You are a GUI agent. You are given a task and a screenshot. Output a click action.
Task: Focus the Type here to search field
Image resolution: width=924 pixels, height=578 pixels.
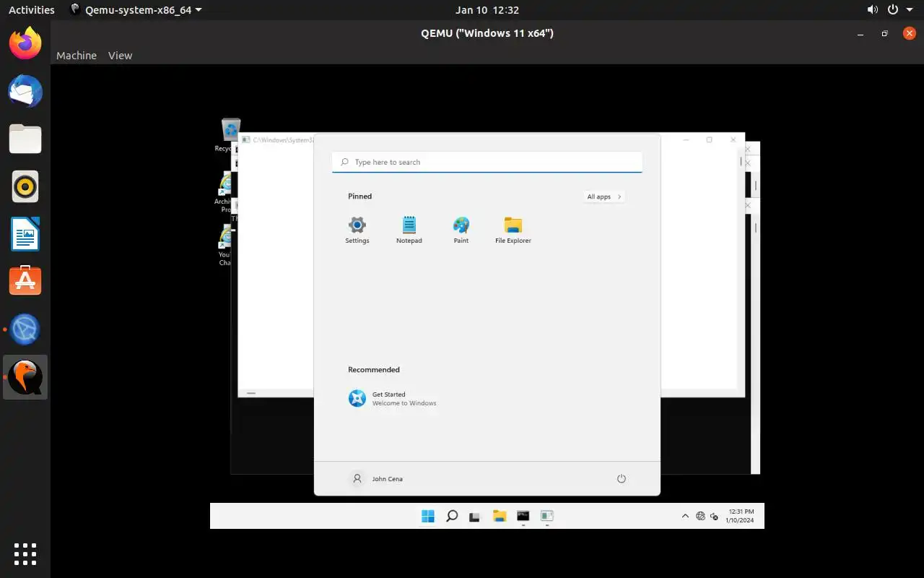pos(487,162)
